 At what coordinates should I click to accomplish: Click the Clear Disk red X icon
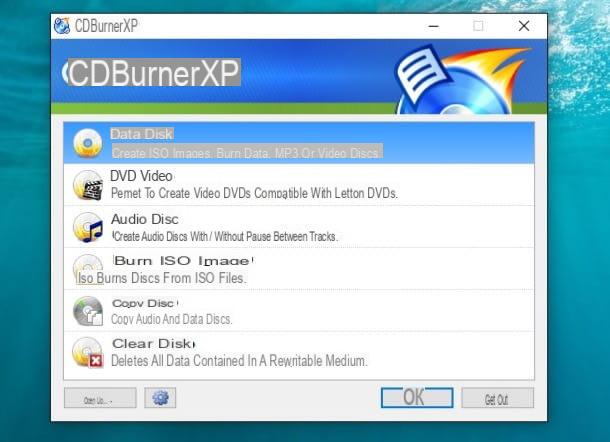[87, 352]
